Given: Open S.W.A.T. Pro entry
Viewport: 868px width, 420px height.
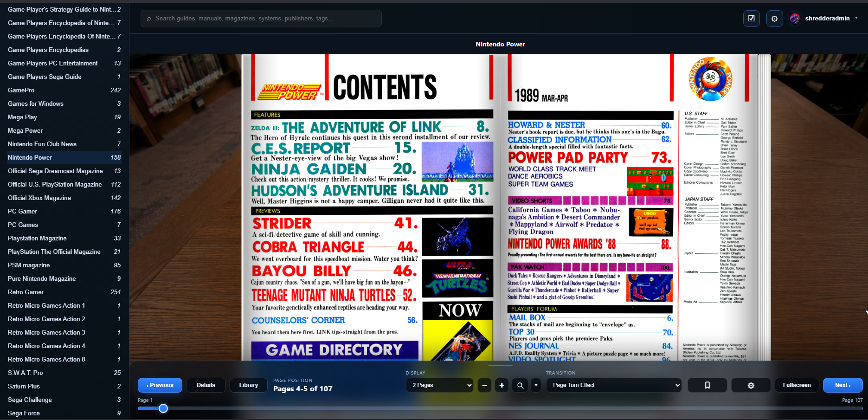Looking at the screenshot, I should [64, 373].
